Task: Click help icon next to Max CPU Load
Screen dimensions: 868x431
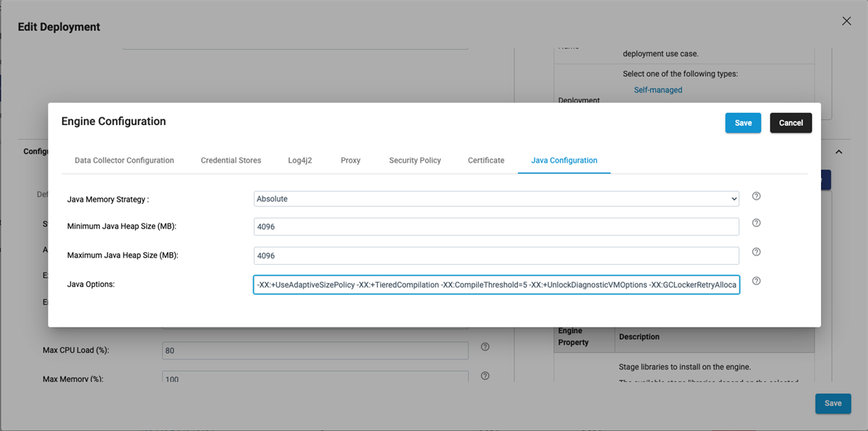Action: pyautogui.click(x=485, y=347)
